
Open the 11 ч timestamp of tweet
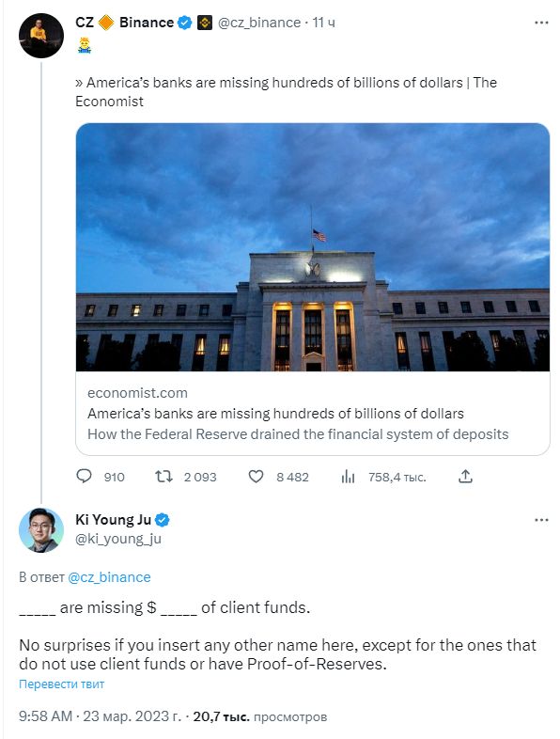coord(324,23)
